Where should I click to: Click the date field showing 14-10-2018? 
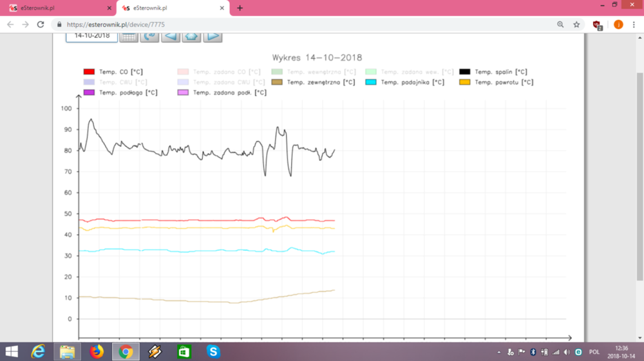(x=91, y=35)
